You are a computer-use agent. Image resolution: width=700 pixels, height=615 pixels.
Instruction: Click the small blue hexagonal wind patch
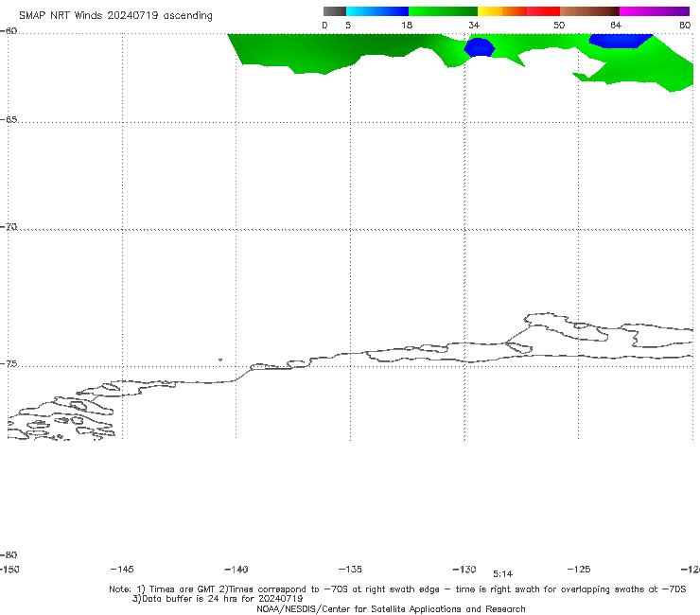[x=480, y=47]
